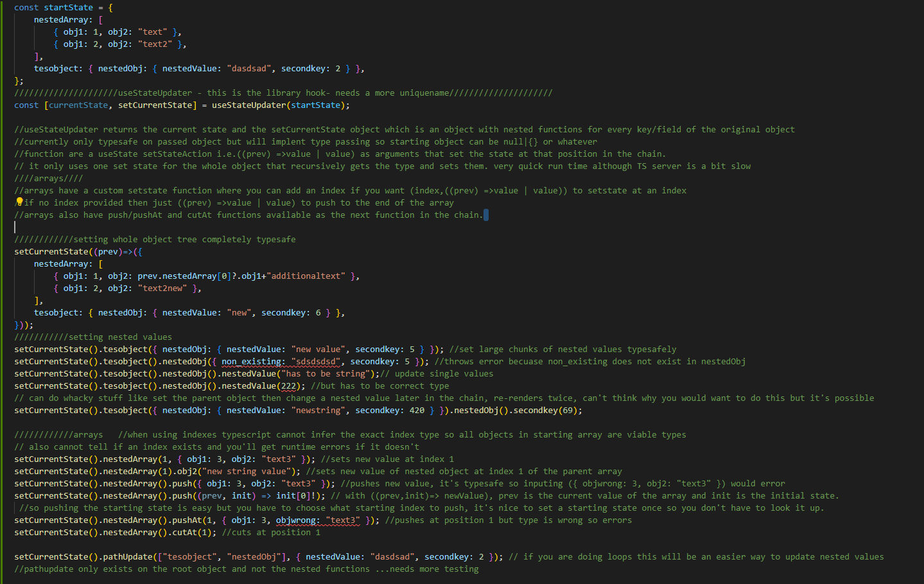
Task: Click the yellow quick fix lightbulb icon
Action: point(20,202)
